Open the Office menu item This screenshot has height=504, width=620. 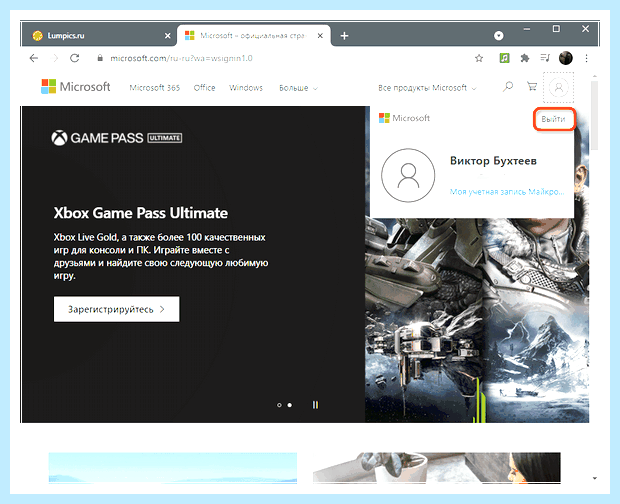[204, 88]
